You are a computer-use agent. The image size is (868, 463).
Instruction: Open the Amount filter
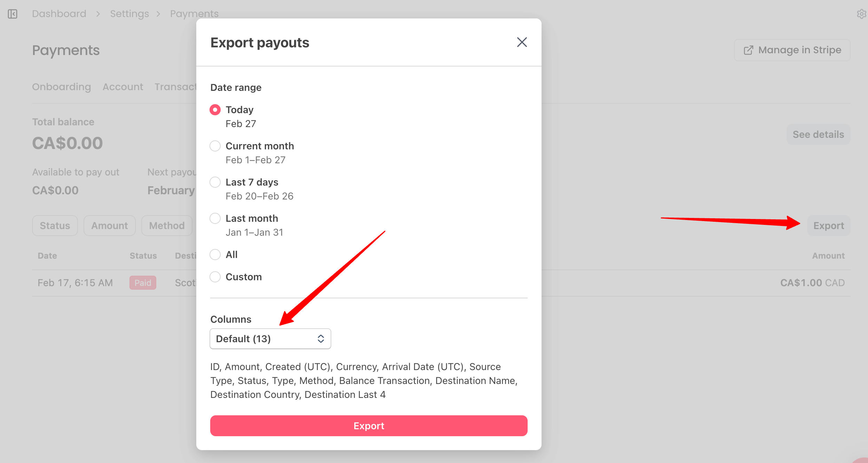click(x=109, y=226)
